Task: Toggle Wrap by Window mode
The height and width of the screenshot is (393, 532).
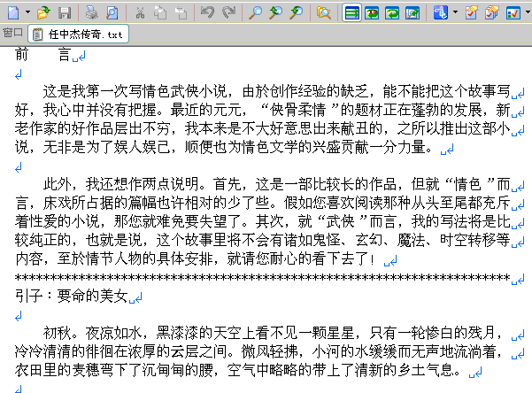Action: point(392,13)
